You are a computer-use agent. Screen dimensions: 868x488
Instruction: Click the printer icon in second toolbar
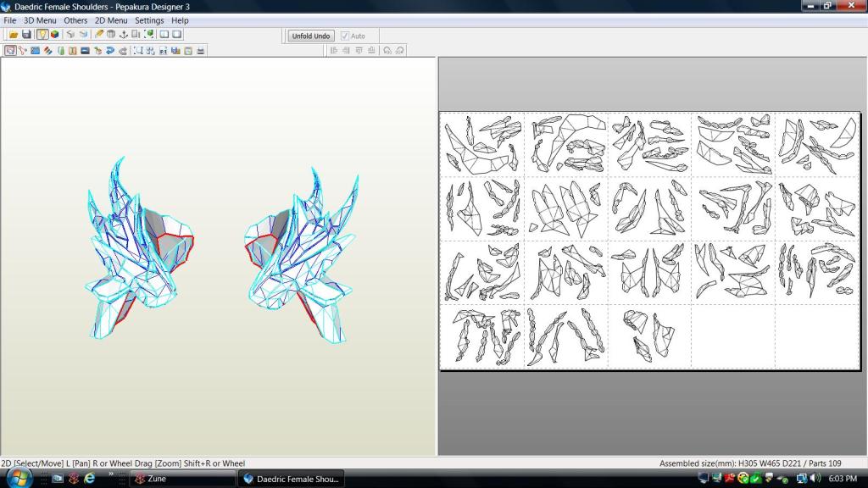[x=200, y=50]
